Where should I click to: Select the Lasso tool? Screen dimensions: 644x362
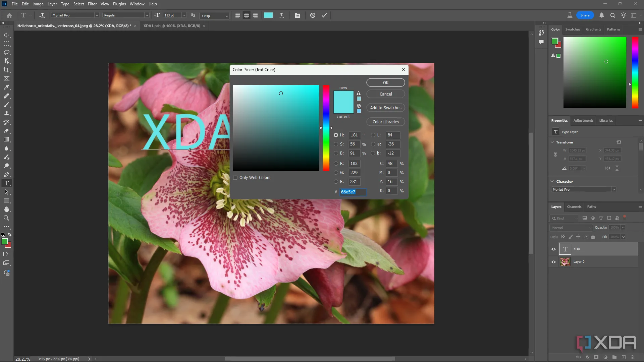pos(6,53)
